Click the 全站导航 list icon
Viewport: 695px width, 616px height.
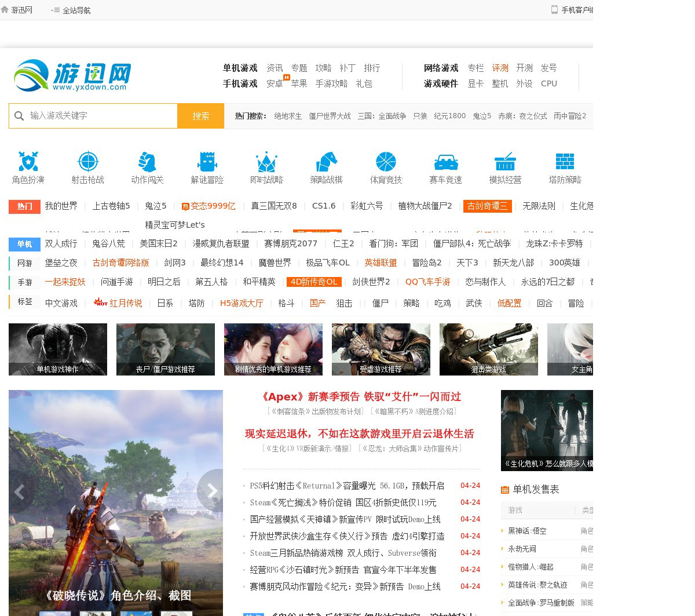pyautogui.click(x=56, y=10)
